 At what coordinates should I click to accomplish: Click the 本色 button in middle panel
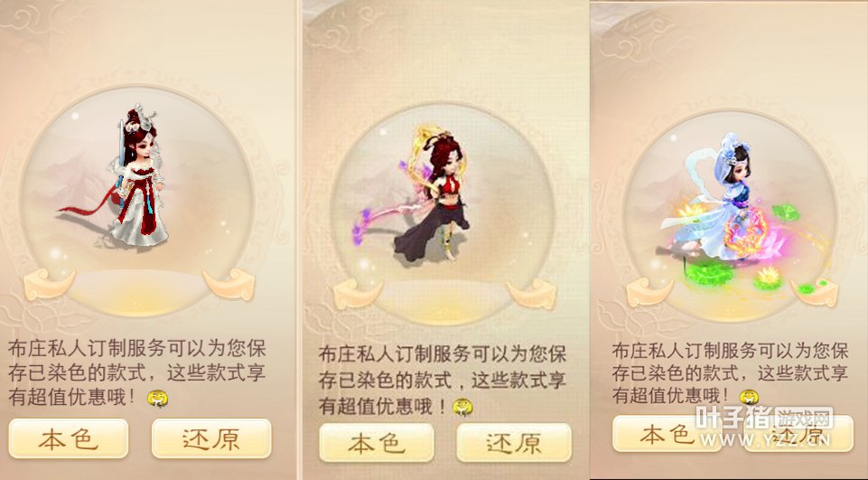pos(377,443)
